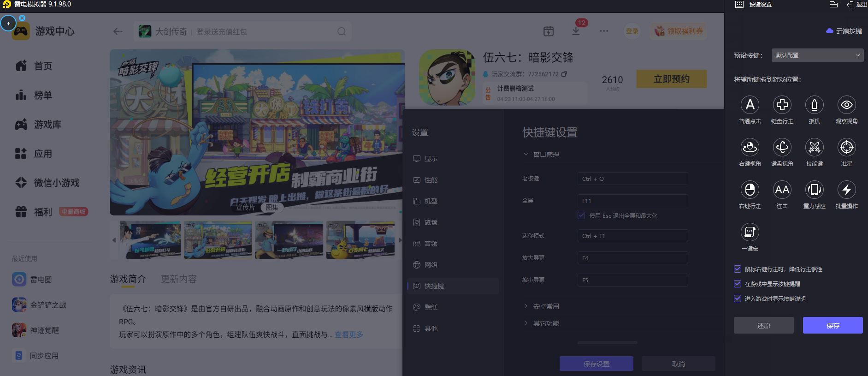Select the 观察视角 eye view icon
This screenshot has width=868, height=376.
[x=847, y=105]
